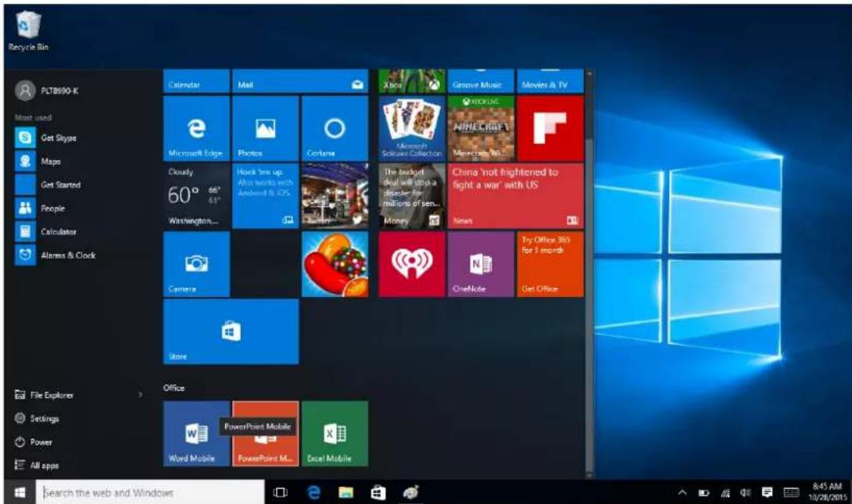Open the touch keyboard tray icon
Image resolution: width=852 pixels, height=504 pixels.
click(x=791, y=492)
